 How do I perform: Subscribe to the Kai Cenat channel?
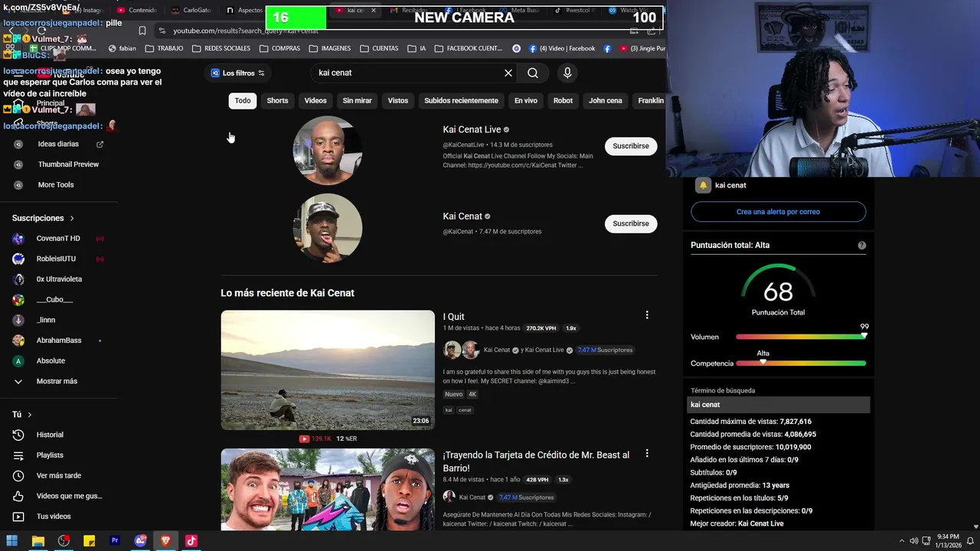(x=631, y=223)
